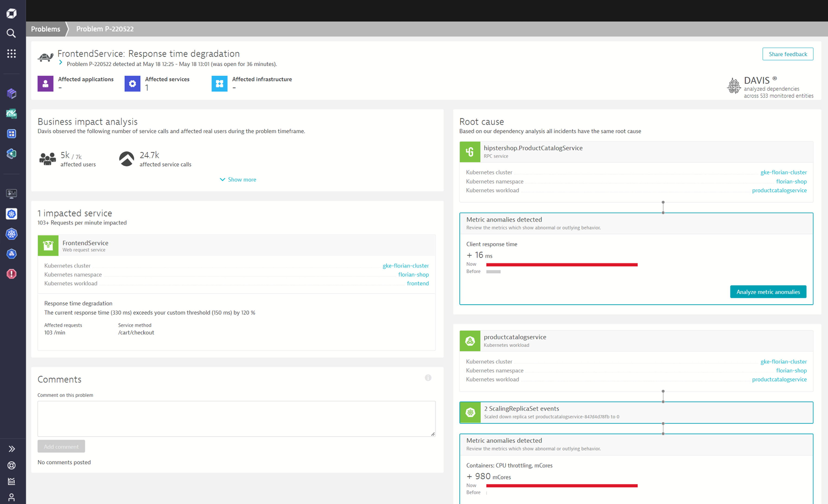Viewport: 828px width, 504px height.
Task: Open FrontendService florian-shop namespace link
Action: (413, 274)
